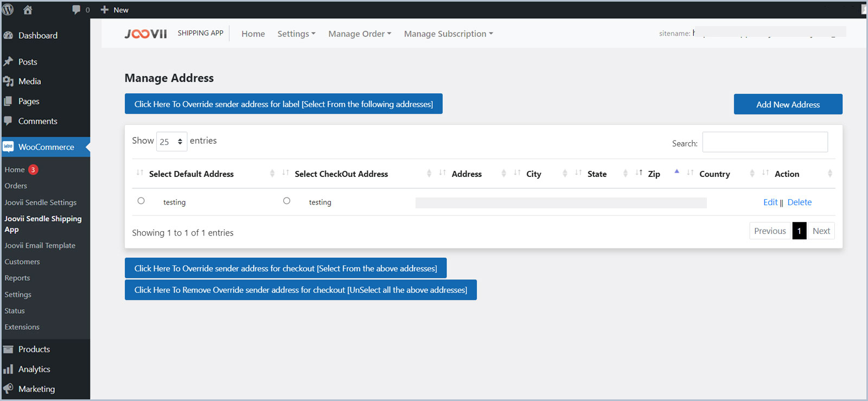Open Manage Subscription menu
This screenshot has height=401, width=868.
point(448,34)
